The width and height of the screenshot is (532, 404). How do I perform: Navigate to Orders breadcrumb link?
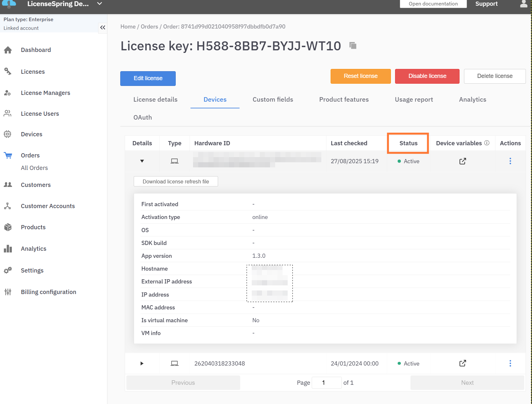click(149, 27)
